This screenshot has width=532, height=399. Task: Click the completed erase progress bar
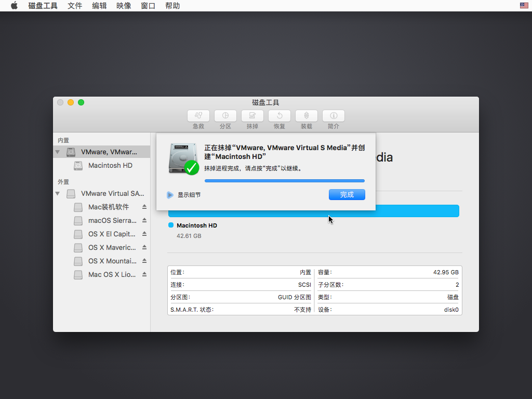click(x=285, y=181)
